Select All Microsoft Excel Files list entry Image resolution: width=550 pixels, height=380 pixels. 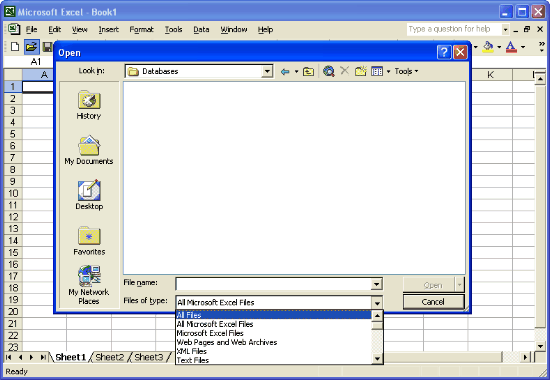point(273,324)
